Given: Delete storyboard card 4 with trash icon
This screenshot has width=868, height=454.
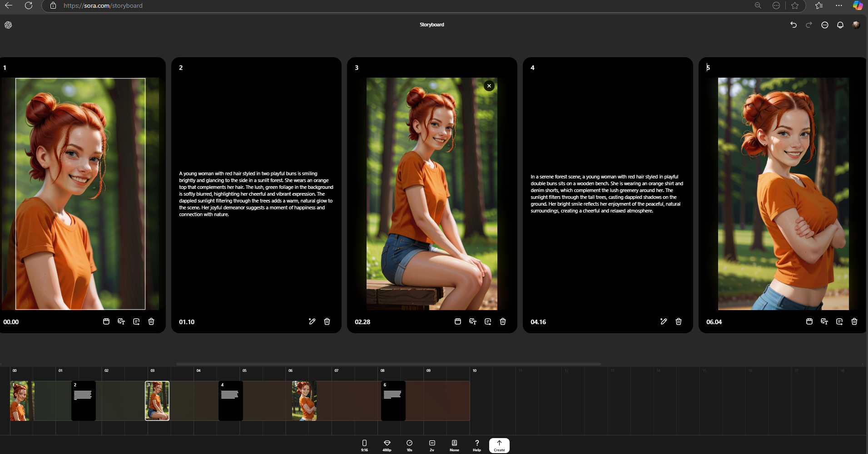Looking at the screenshot, I should pyautogui.click(x=679, y=321).
